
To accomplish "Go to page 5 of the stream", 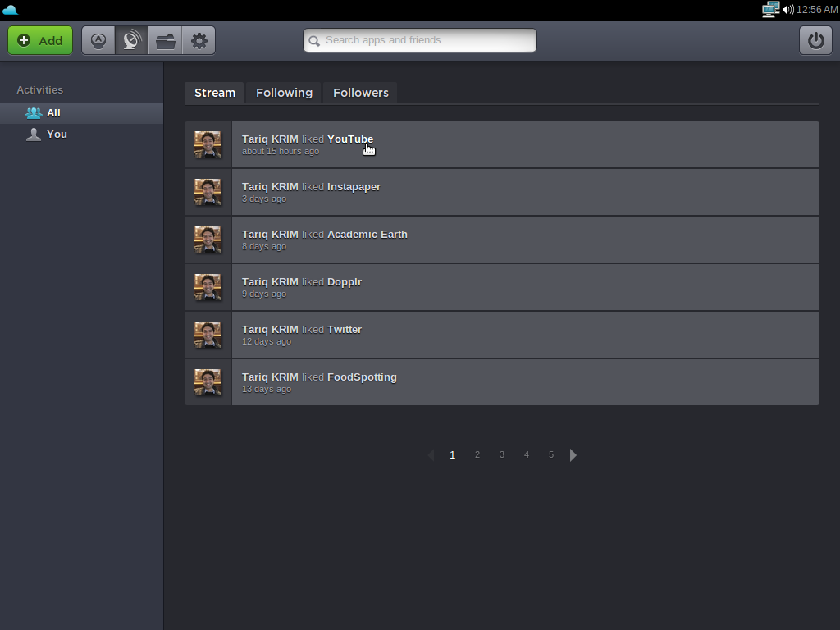I will [x=551, y=454].
